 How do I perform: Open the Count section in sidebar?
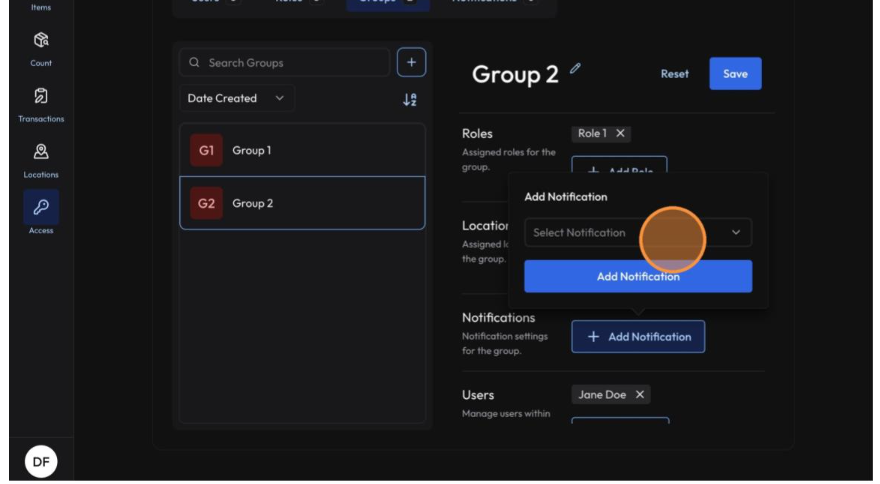tap(41, 49)
